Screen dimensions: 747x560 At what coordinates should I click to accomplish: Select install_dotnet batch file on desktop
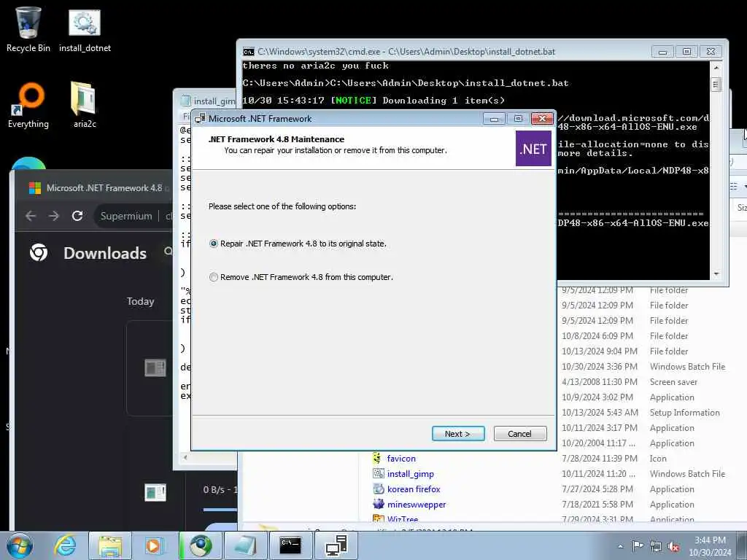coord(85,29)
